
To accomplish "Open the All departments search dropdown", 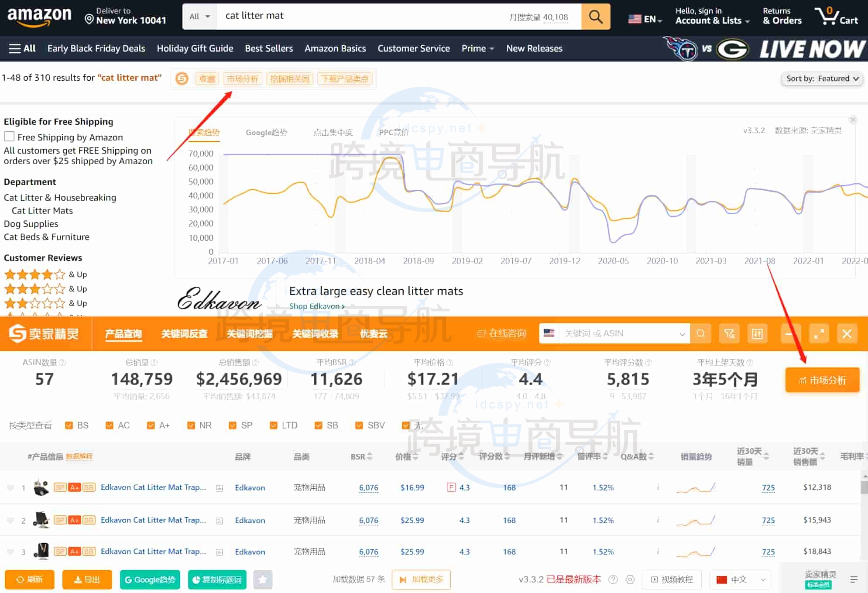I will [199, 17].
